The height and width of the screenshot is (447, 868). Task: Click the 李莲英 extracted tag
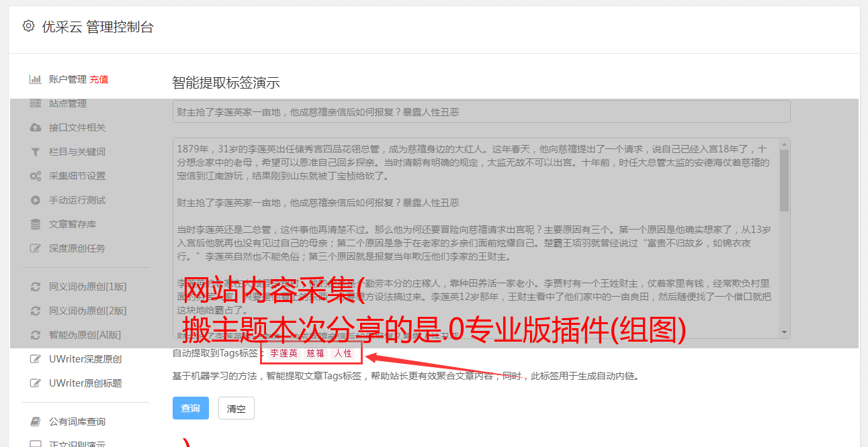[x=284, y=353]
